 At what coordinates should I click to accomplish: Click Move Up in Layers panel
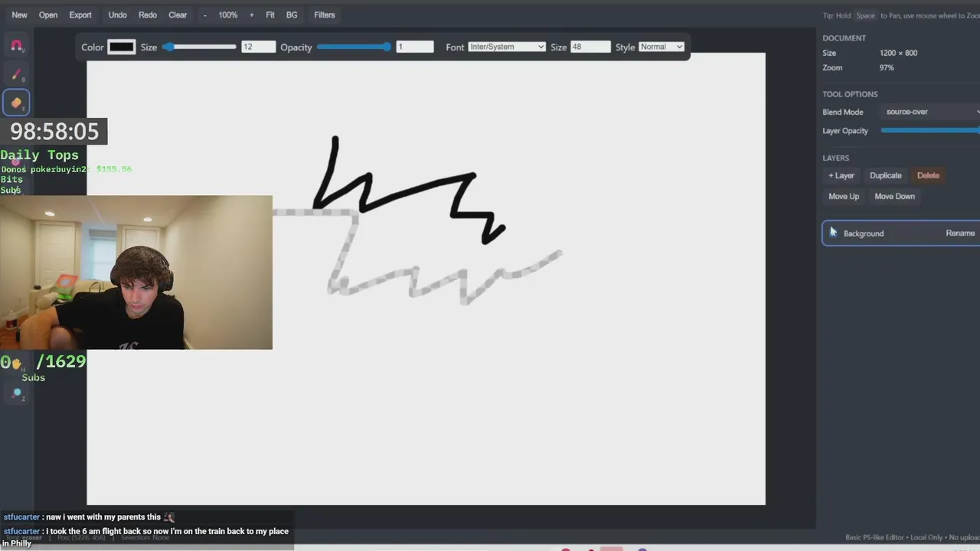click(x=844, y=196)
